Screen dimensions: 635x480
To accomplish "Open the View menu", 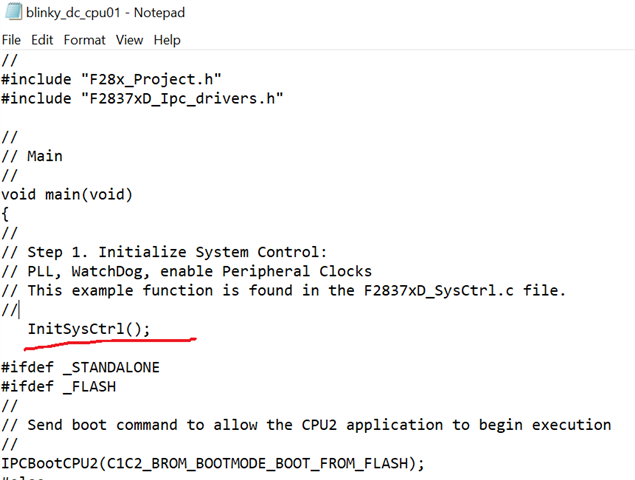I will point(129,40).
